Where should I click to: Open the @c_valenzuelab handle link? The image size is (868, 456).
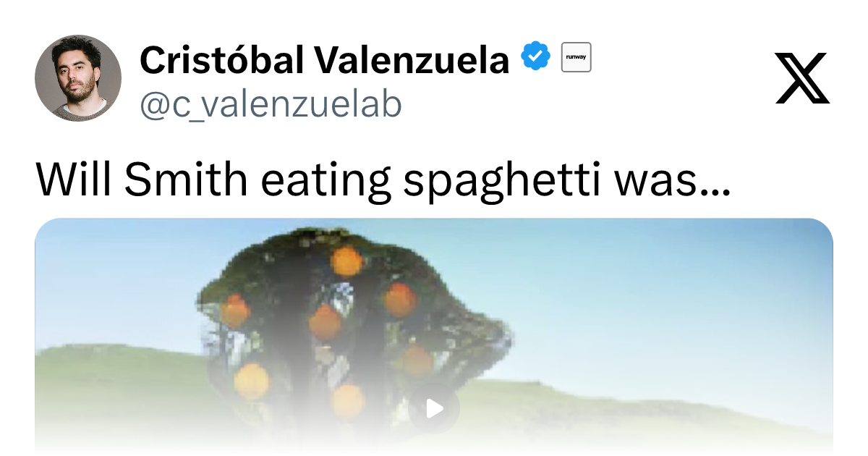point(271,105)
